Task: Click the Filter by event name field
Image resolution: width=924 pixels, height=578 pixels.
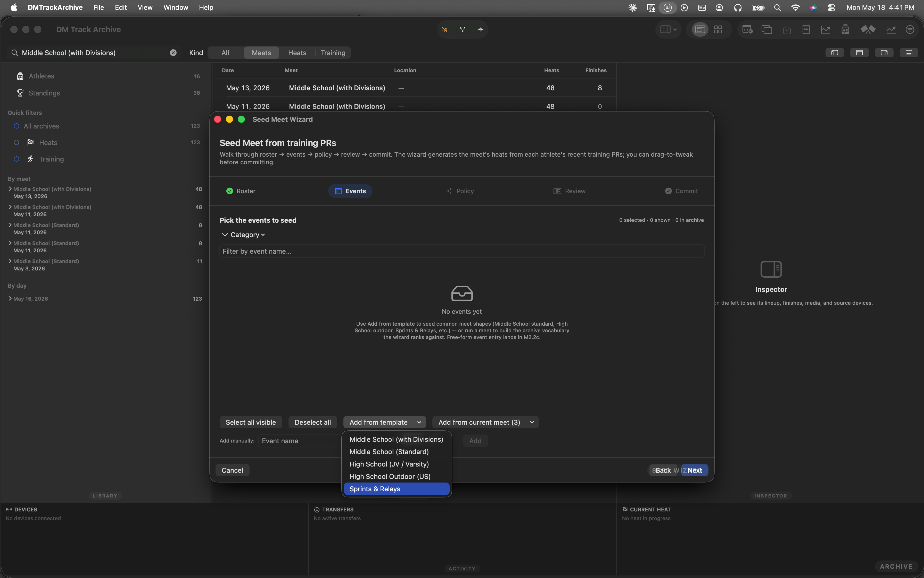Action: [462, 251]
